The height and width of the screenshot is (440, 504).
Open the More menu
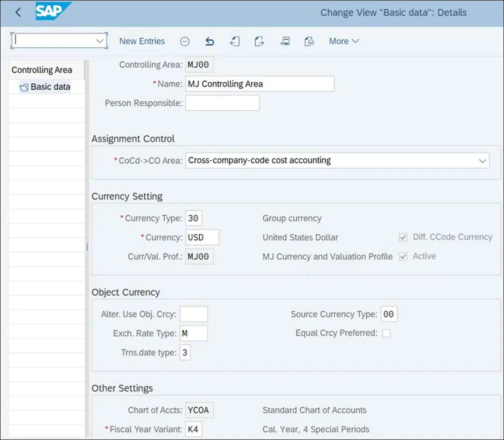(x=344, y=41)
